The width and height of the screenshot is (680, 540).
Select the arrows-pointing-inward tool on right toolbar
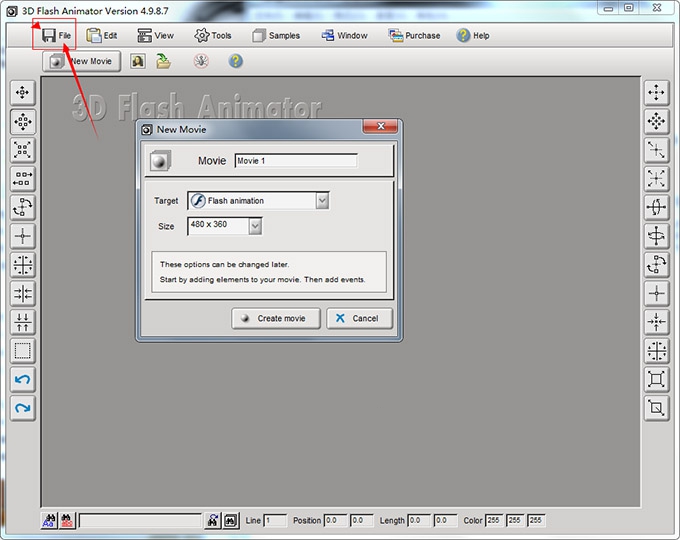(x=656, y=322)
